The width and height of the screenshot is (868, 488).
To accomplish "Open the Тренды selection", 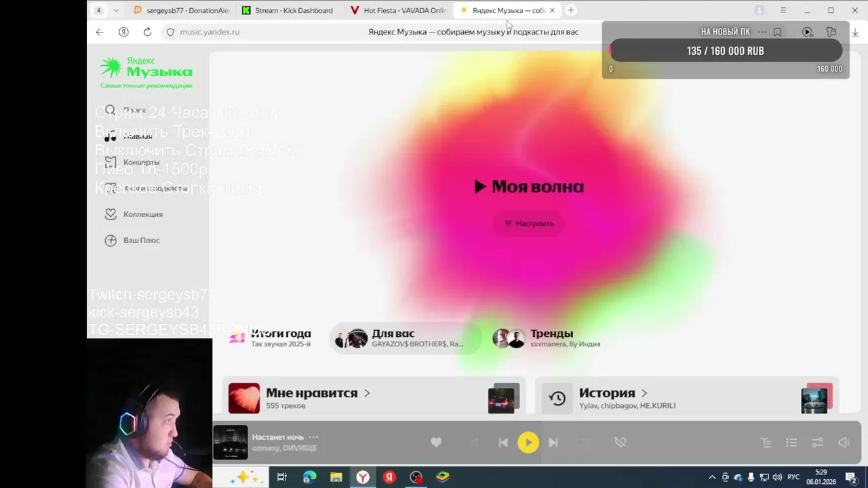I will 548,338.
